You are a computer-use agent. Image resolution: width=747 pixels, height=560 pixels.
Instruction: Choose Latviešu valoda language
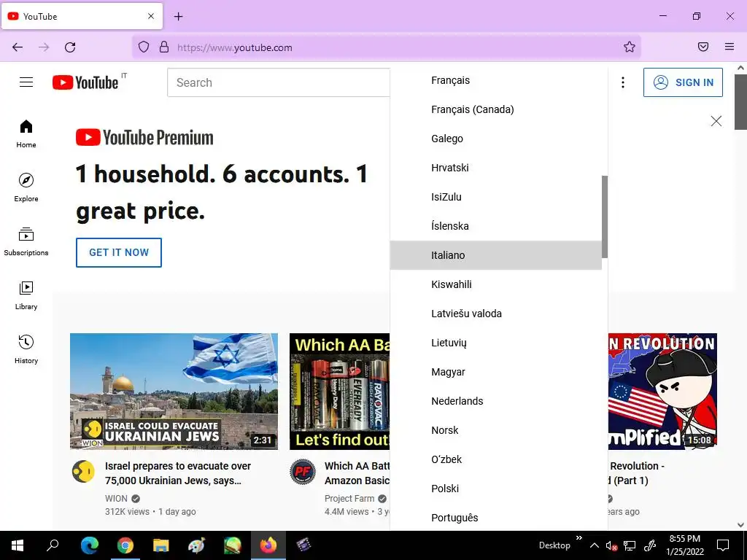pos(495,314)
